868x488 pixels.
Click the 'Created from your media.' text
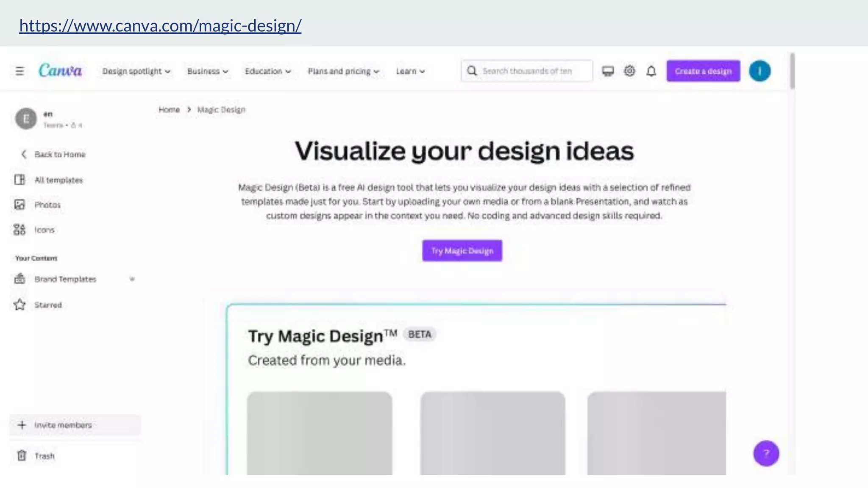327,360
